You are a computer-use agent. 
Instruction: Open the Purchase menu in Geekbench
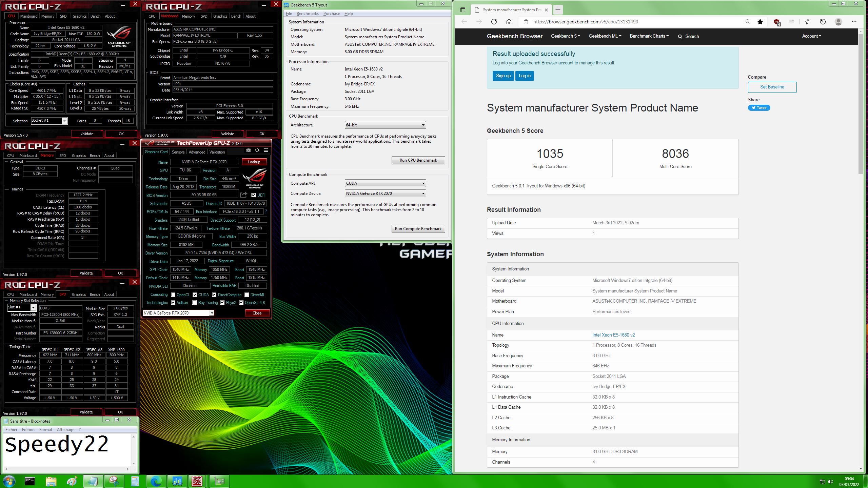(331, 14)
